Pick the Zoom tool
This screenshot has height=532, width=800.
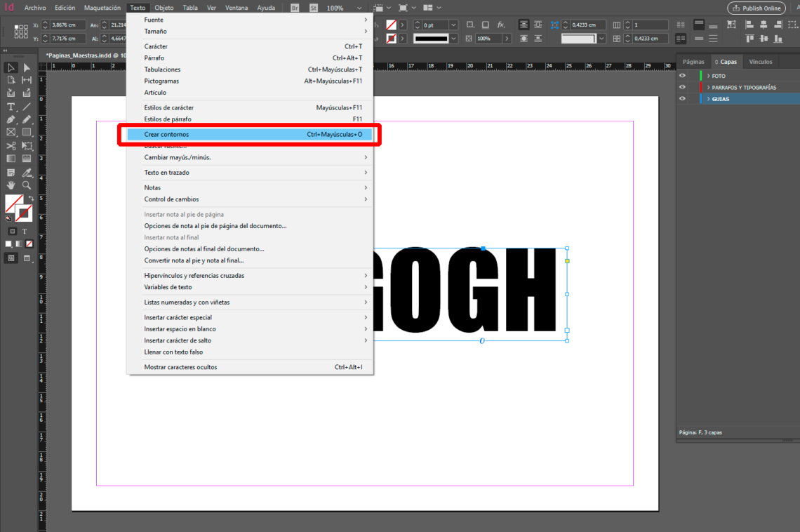[27, 185]
